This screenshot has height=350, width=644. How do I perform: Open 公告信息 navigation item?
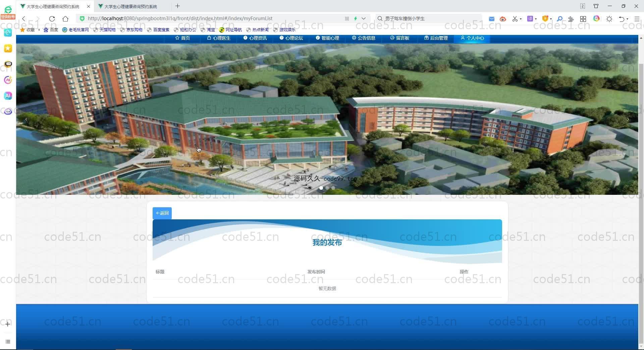(364, 38)
